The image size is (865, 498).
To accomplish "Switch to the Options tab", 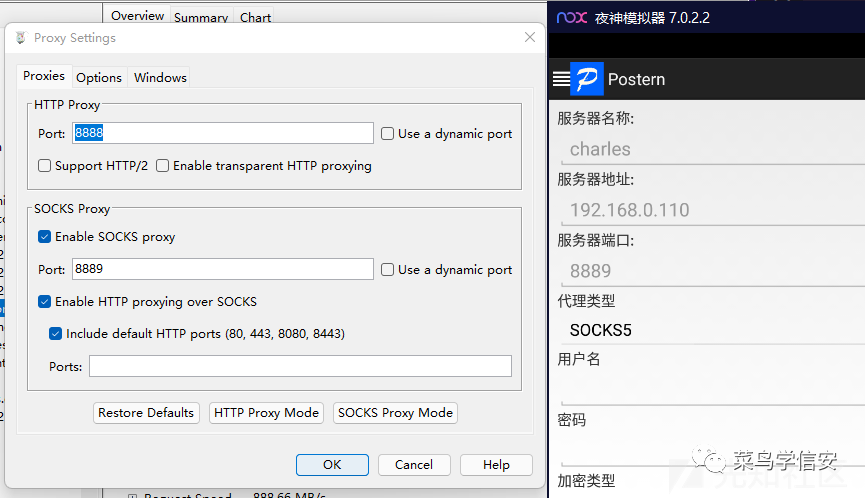I will point(99,78).
